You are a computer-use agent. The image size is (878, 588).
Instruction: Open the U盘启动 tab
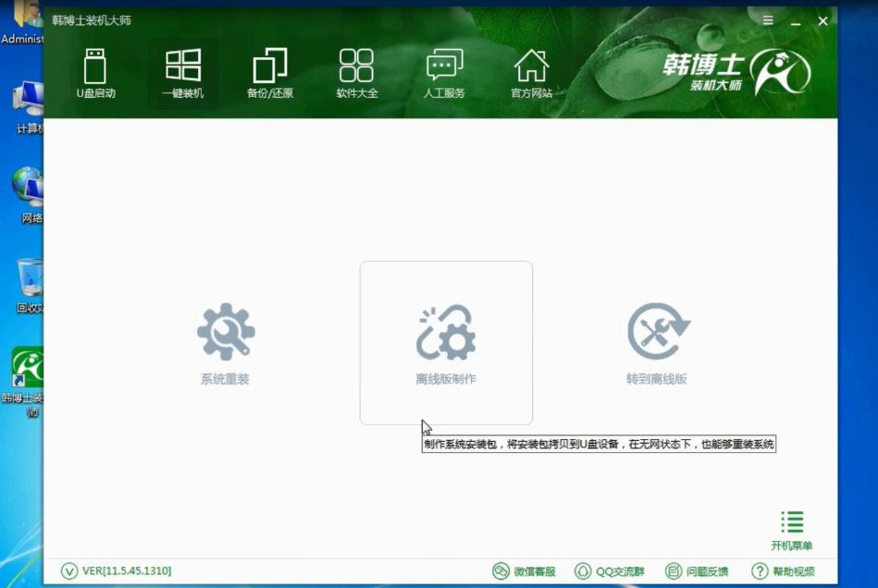click(95, 74)
